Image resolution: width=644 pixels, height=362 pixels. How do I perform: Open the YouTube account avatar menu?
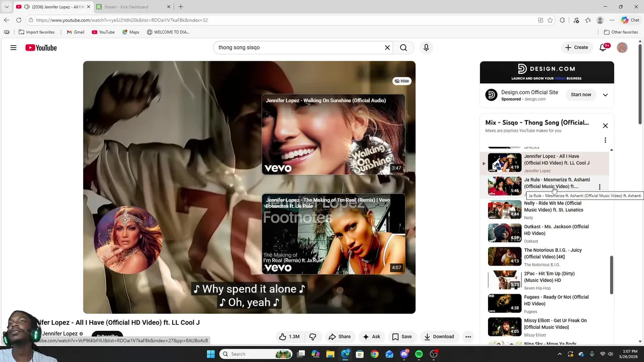pyautogui.click(x=622, y=48)
